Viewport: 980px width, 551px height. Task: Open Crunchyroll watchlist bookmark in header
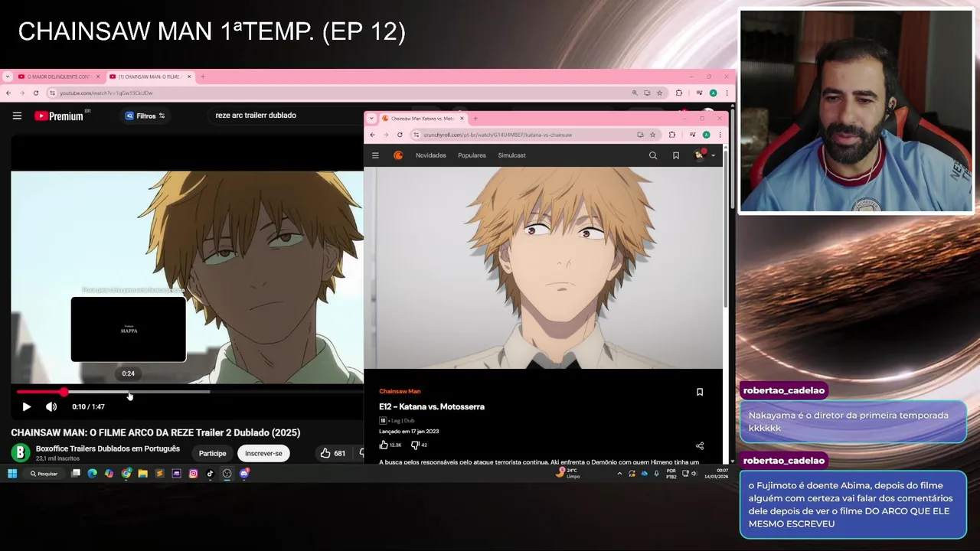pyautogui.click(x=676, y=155)
